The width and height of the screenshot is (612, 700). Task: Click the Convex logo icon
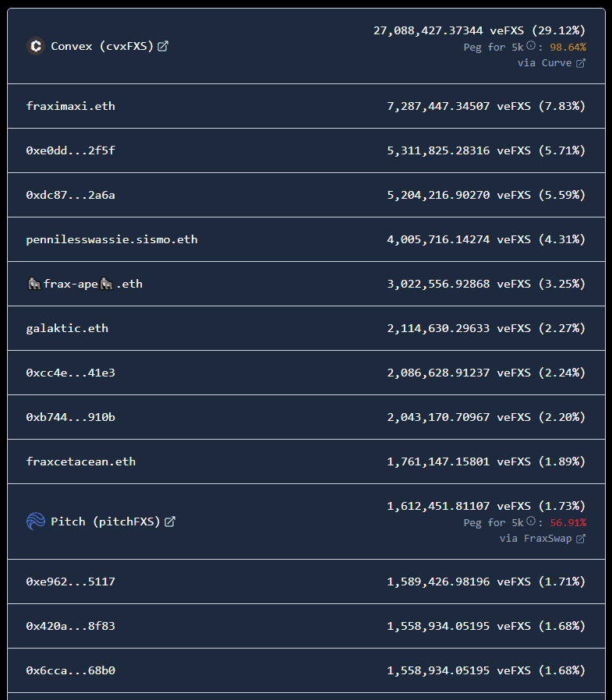[x=35, y=46]
